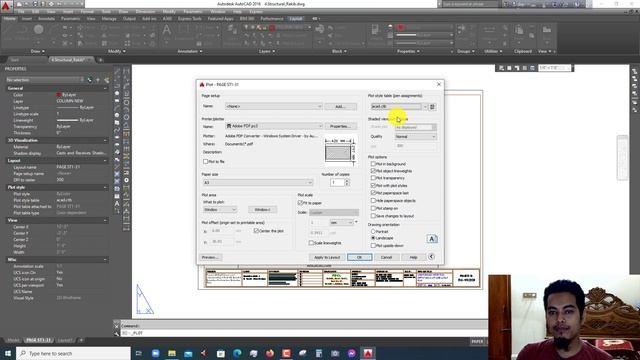Image resolution: width=640 pixels, height=360 pixels.
Task: Click the collapse dialog arrow beside Help
Action: pos(431,257)
